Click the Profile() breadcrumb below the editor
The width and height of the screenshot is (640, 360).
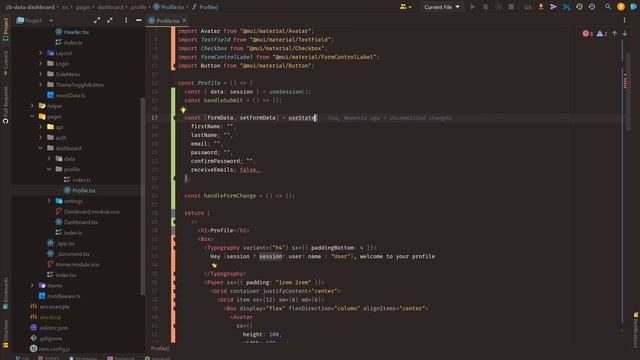point(160,349)
